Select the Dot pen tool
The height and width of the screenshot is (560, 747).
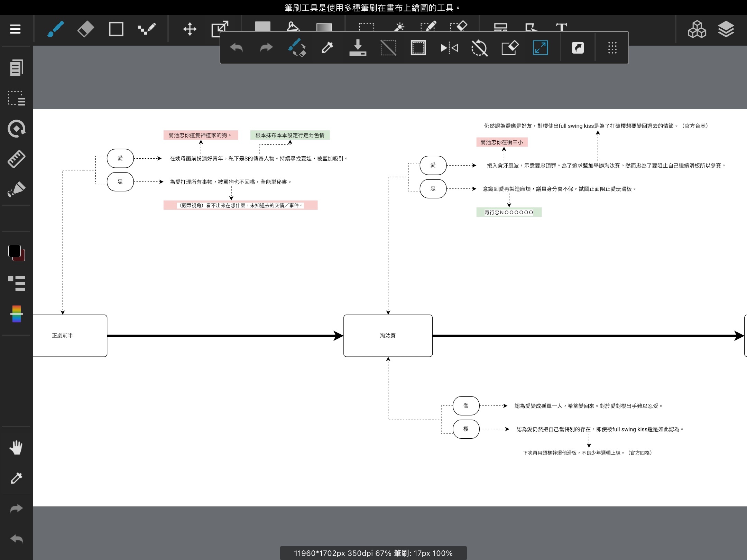pos(147,29)
